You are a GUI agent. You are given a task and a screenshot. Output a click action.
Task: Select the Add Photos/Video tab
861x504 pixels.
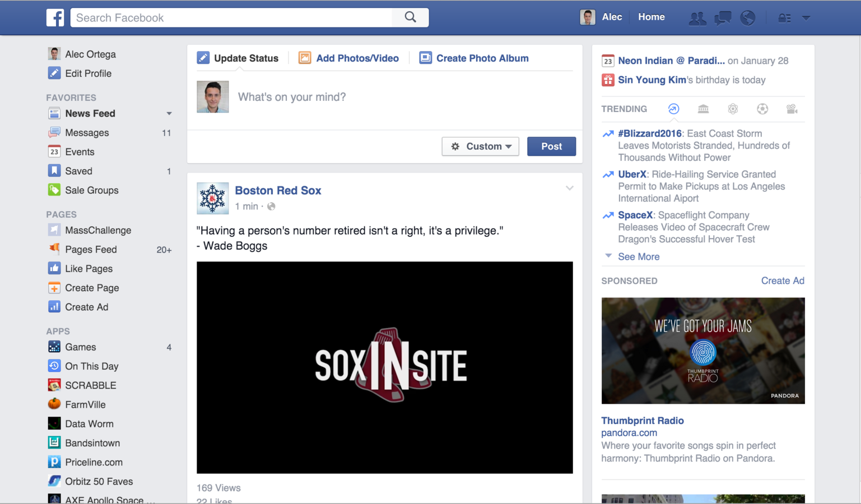[x=348, y=58]
